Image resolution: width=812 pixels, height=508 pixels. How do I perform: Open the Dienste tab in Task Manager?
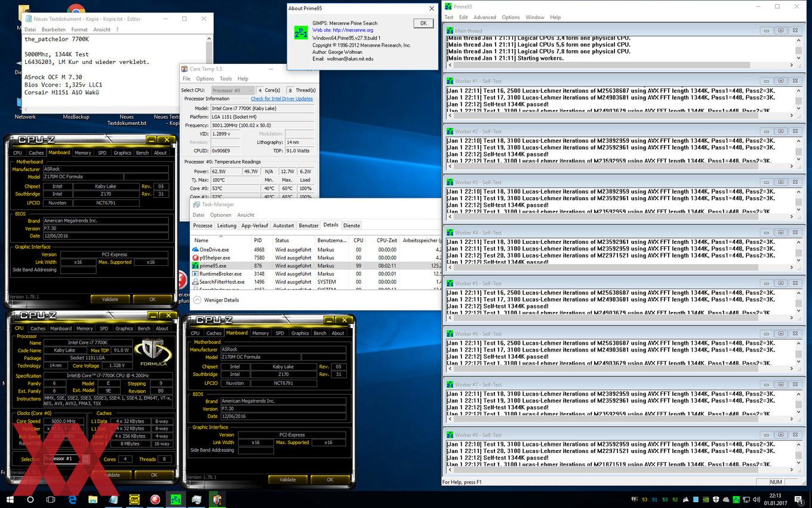pyautogui.click(x=352, y=225)
